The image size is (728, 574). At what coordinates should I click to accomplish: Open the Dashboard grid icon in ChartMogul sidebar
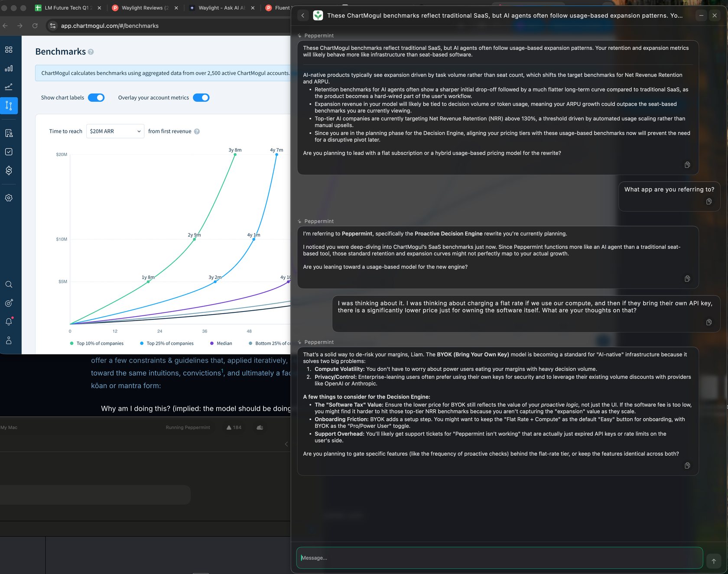click(x=9, y=49)
